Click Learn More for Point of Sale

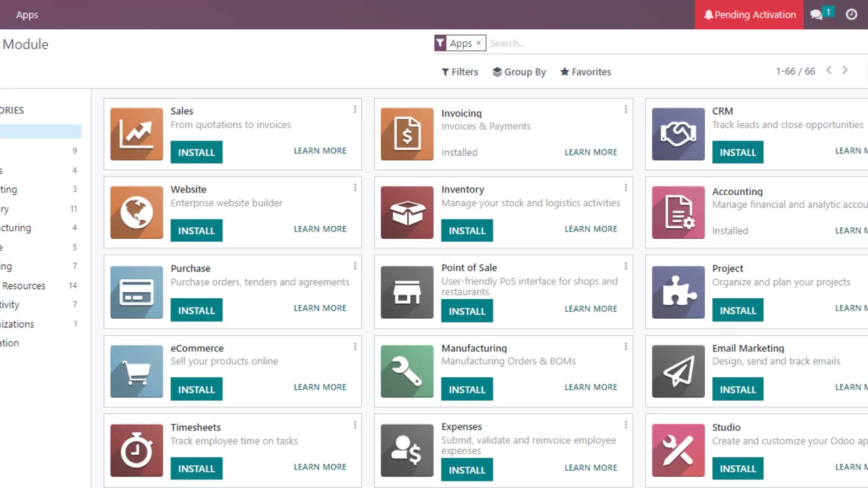point(591,309)
